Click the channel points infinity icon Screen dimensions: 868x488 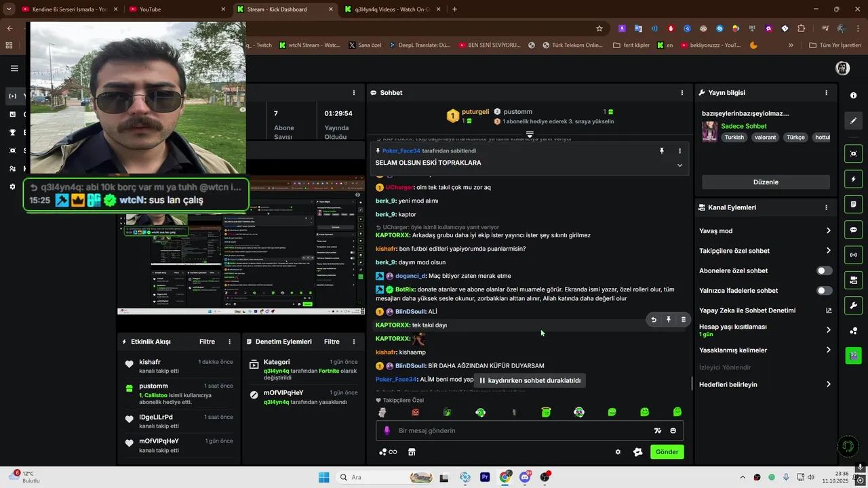389,452
